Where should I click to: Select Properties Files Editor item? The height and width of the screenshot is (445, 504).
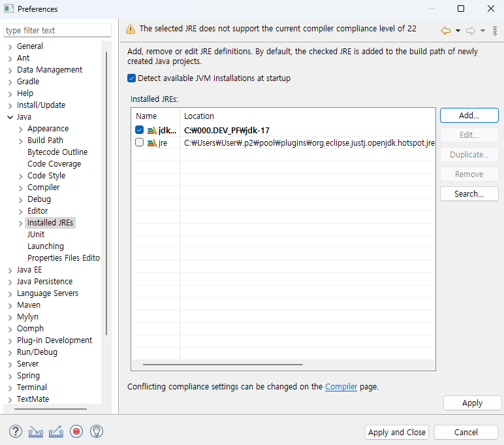63,257
